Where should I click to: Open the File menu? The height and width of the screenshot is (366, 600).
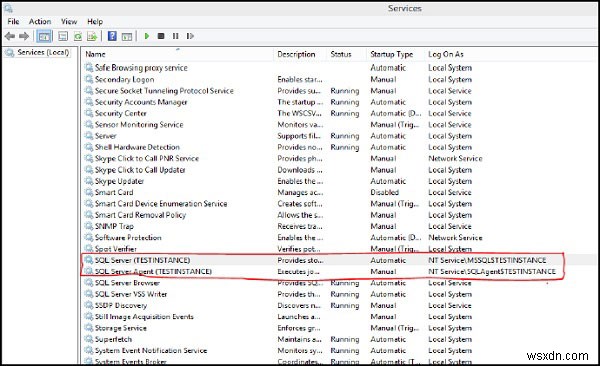[x=13, y=22]
